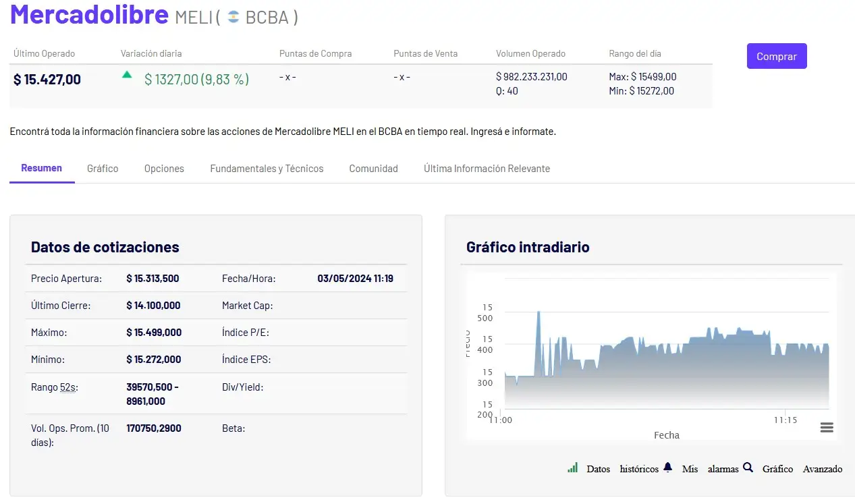Click the Datos de cotizaciones heading
This screenshot has height=504, width=855.
(105, 247)
